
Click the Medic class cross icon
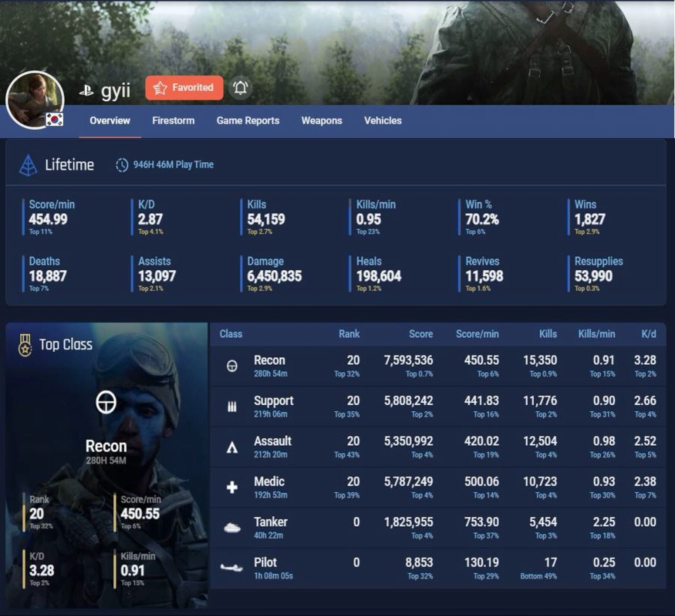(232, 488)
